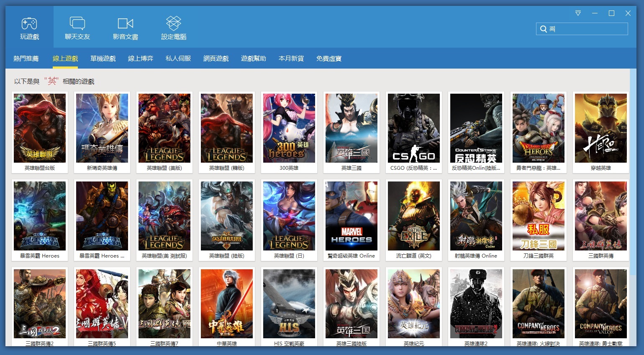This screenshot has height=355, width=644.
Task: Select the 線上博弈 tab
Action: click(141, 59)
